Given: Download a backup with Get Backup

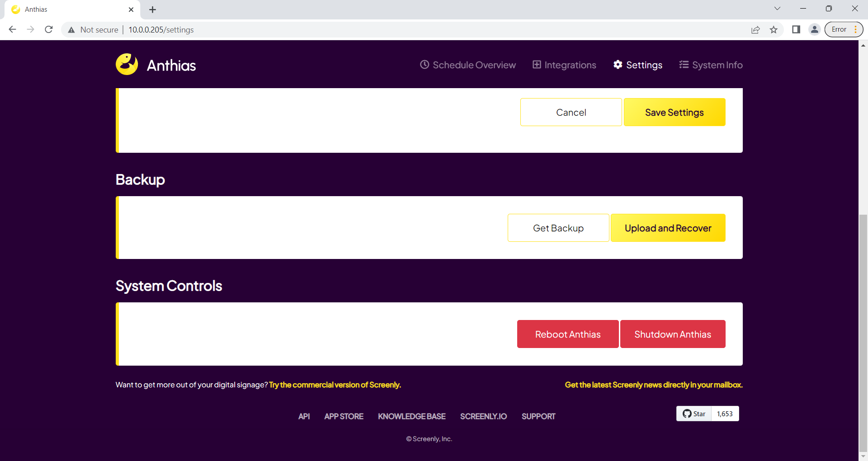Looking at the screenshot, I should (558, 228).
